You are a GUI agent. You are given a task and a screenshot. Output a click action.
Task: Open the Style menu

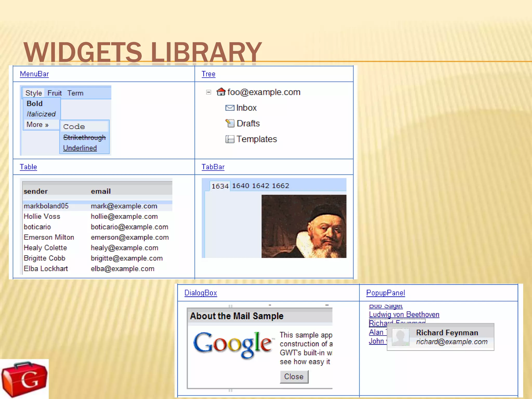click(x=34, y=93)
